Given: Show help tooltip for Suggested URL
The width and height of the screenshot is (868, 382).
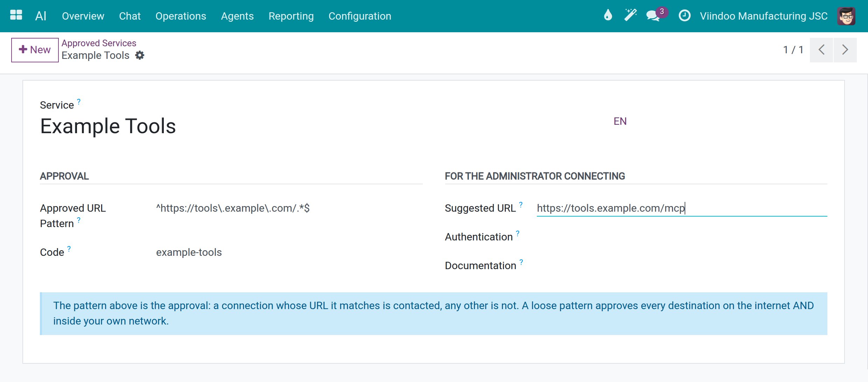Looking at the screenshot, I should 521,205.
